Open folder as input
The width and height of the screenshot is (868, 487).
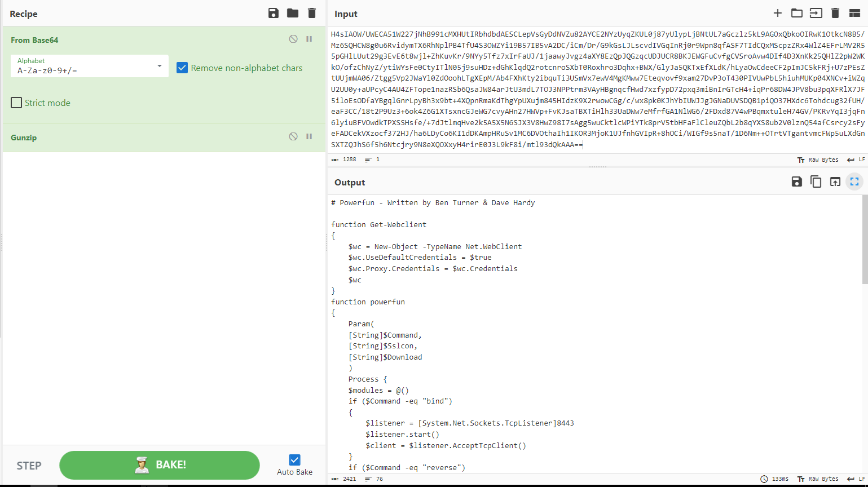(x=797, y=14)
